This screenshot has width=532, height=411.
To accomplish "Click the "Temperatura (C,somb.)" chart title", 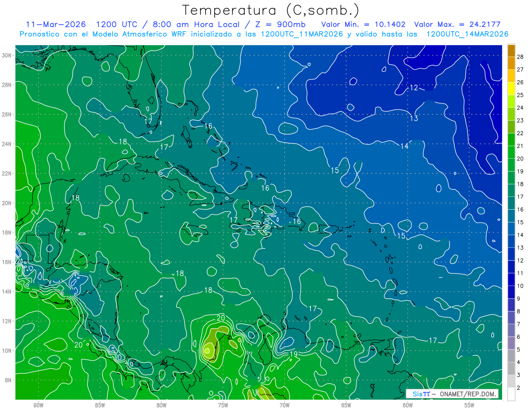I will 271,10.
